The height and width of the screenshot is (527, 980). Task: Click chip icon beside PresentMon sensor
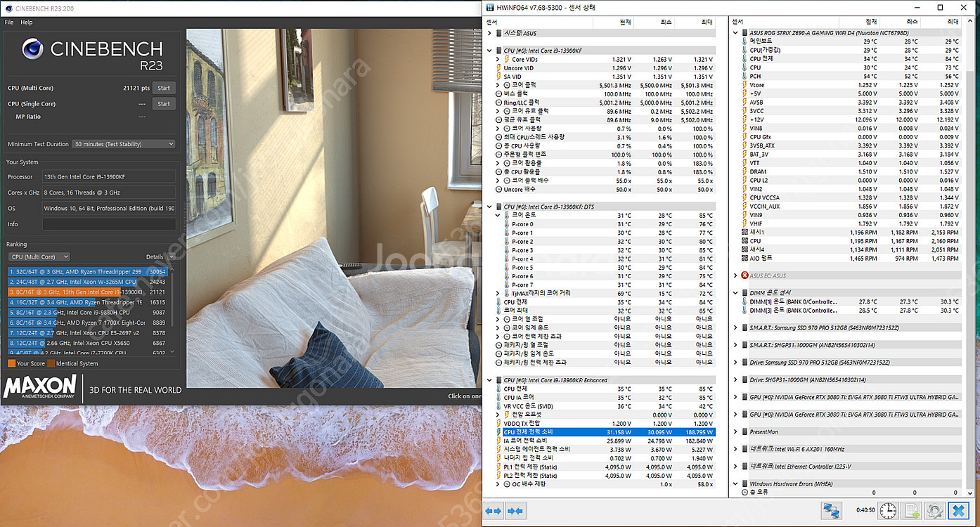(x=744, y=431)
